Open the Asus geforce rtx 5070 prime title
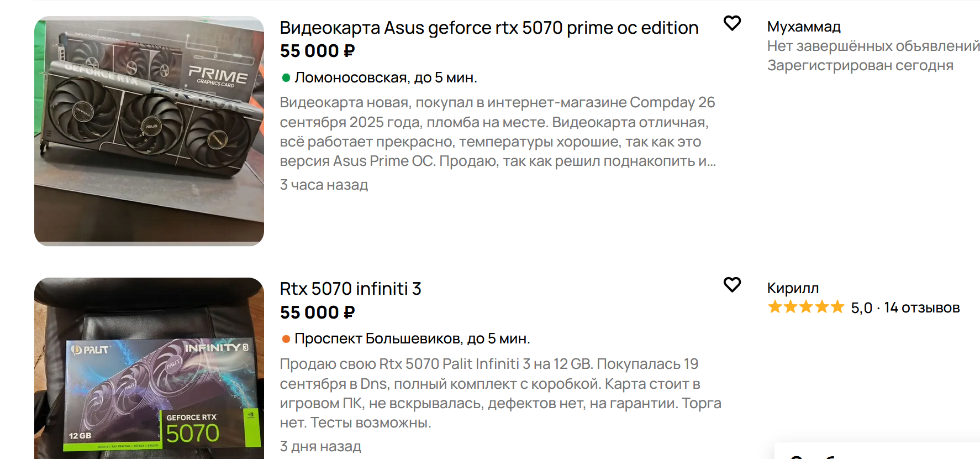The image size is (980, 459). click(x=489, y=28)
